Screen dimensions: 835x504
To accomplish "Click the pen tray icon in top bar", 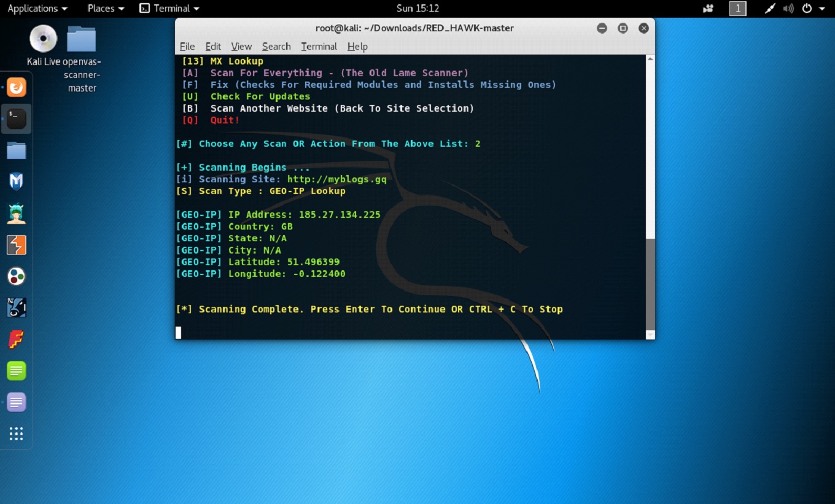I will (x=770, y=9).
